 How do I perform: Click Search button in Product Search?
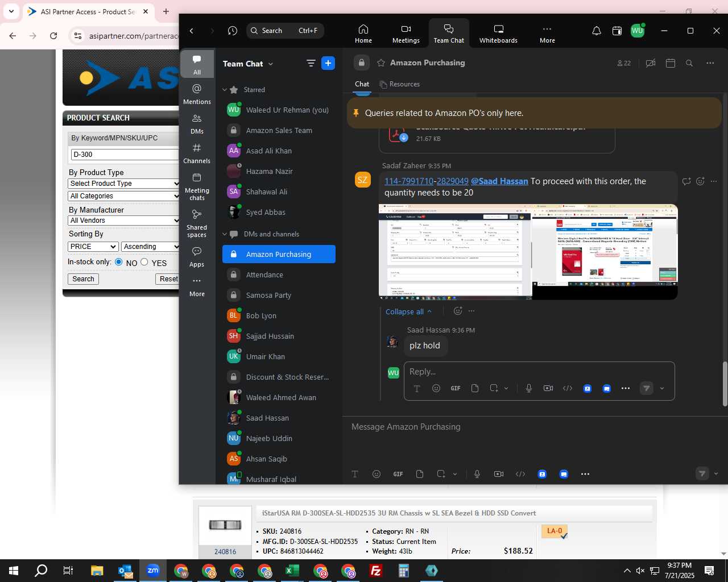[x=83, y=279]
